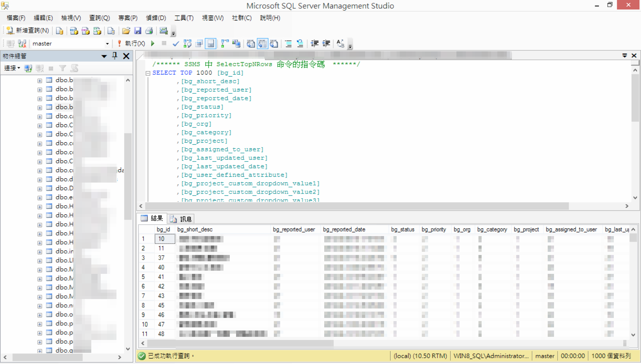Open the Query (查詢) menu
Viewport: 641px width, 364px height.
(x=99, y=18)
